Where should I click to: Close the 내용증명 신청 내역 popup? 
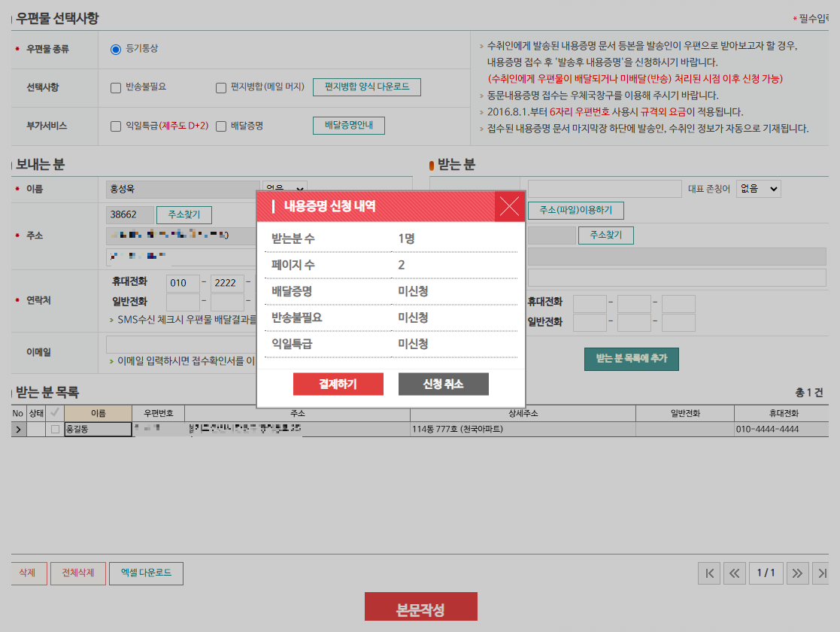pyautogui.click(x=511, y=208)
